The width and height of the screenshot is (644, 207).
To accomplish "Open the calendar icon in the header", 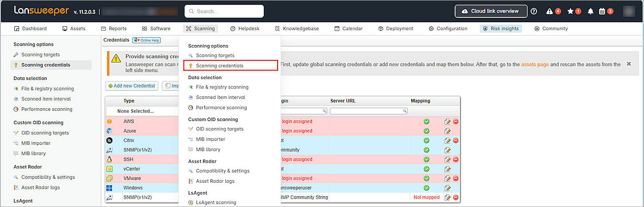I will (x=602, y=11).
